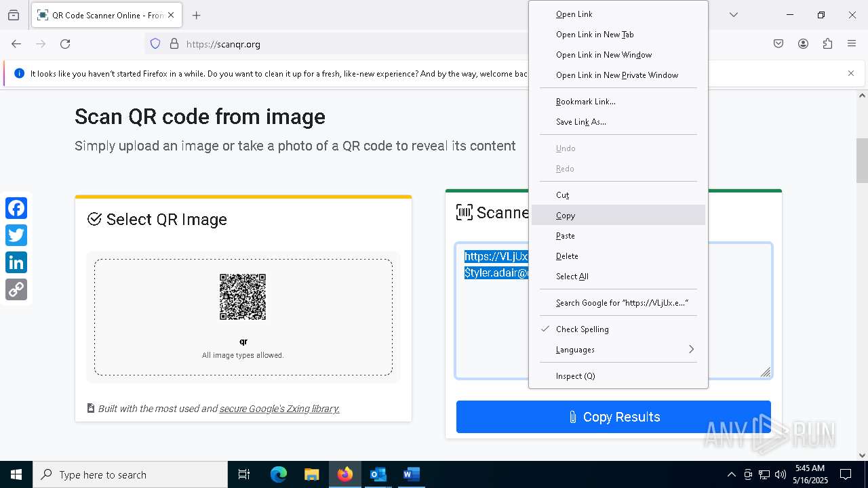Close the QR Code Scanner tab
This screenshot has height=488, width=868.
point(172,15)
